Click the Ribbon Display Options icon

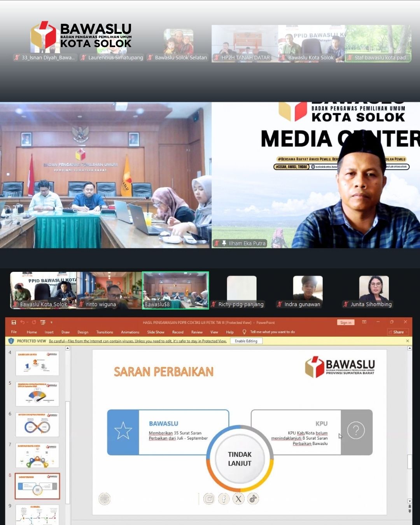pos(364,322)
